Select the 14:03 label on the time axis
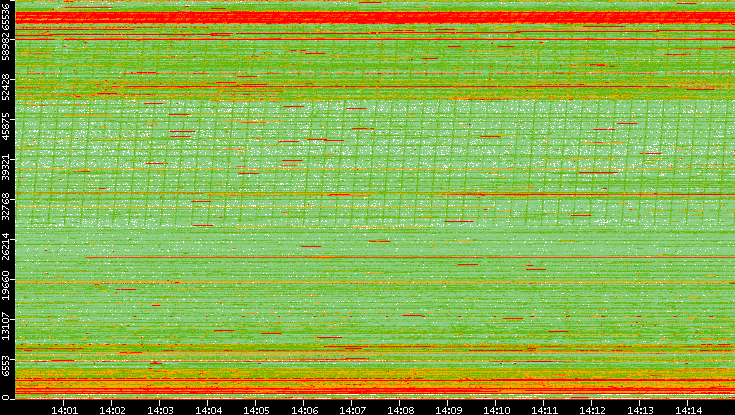The width and height of the screenshot is (735, 415). (160, 410)
